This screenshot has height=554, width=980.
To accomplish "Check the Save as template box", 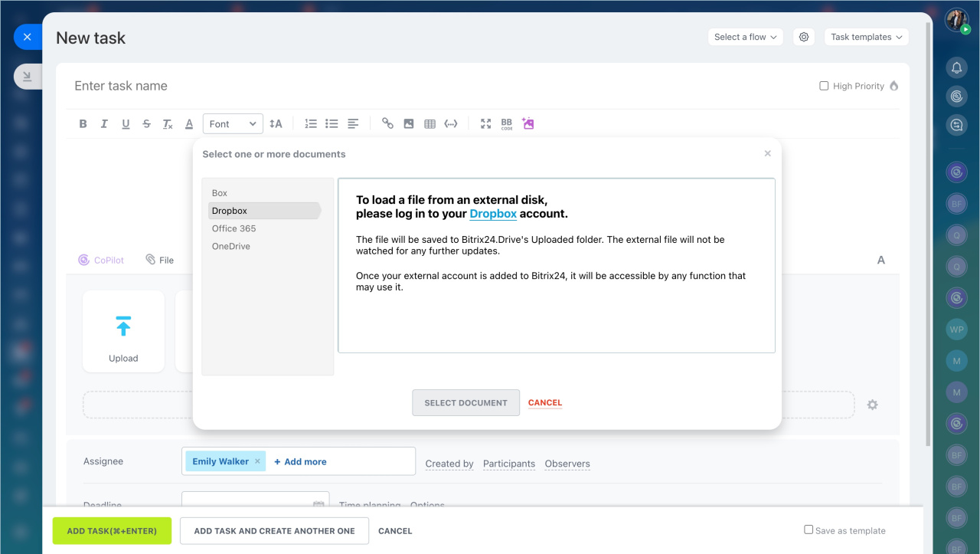I will click(808, 529).
